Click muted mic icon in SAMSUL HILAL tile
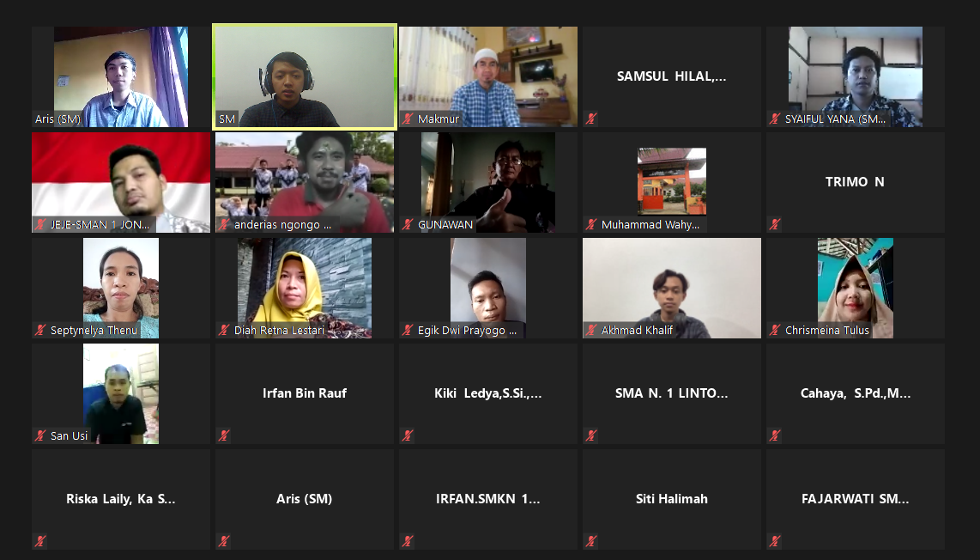980x560 pixels. point(592,119)
